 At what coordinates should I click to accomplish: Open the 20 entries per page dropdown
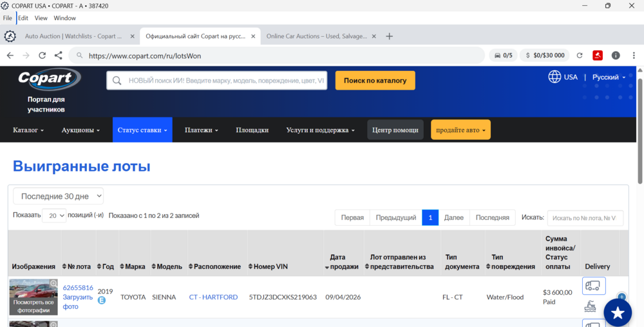click(x=54, y=215)
